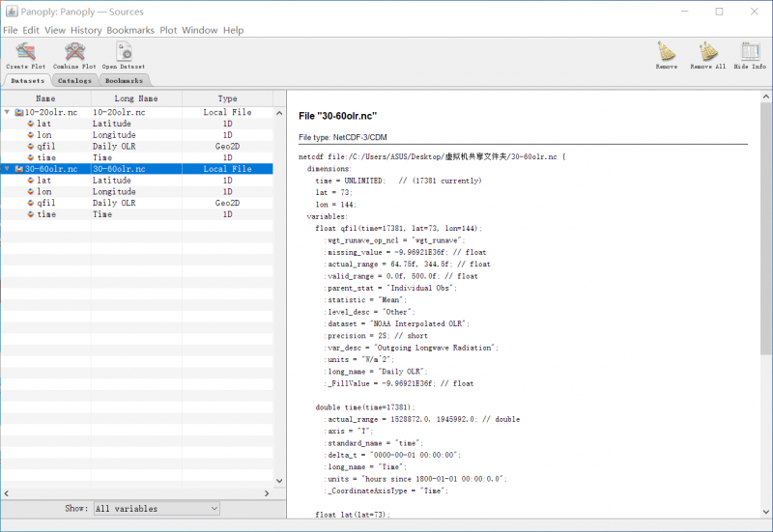Select the lat variable under 30-60olr.nc
The image size is (773, 532).
pyautogui.click(x=43, y=181)
